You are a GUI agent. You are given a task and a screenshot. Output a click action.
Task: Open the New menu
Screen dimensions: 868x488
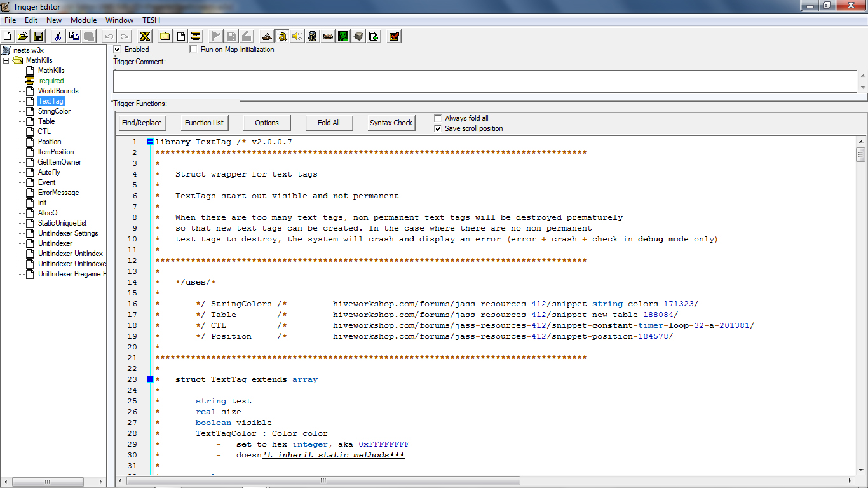tap(54, 20)
